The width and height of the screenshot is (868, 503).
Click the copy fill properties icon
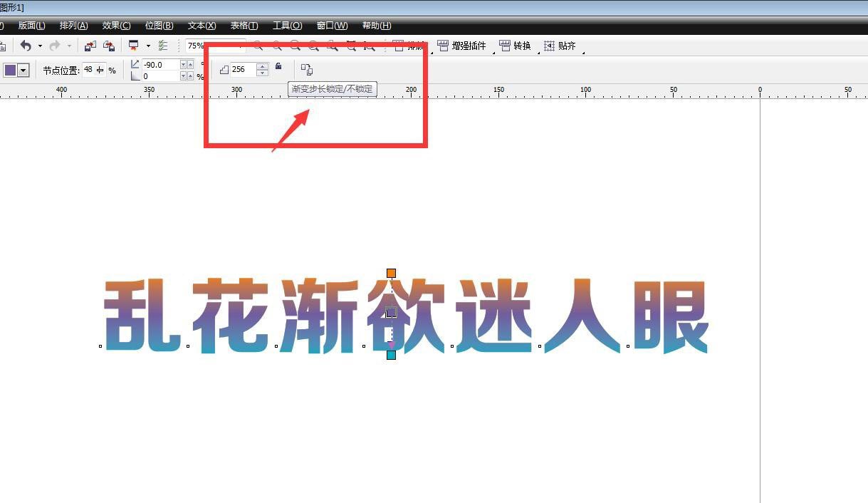[x=306, y=69]
